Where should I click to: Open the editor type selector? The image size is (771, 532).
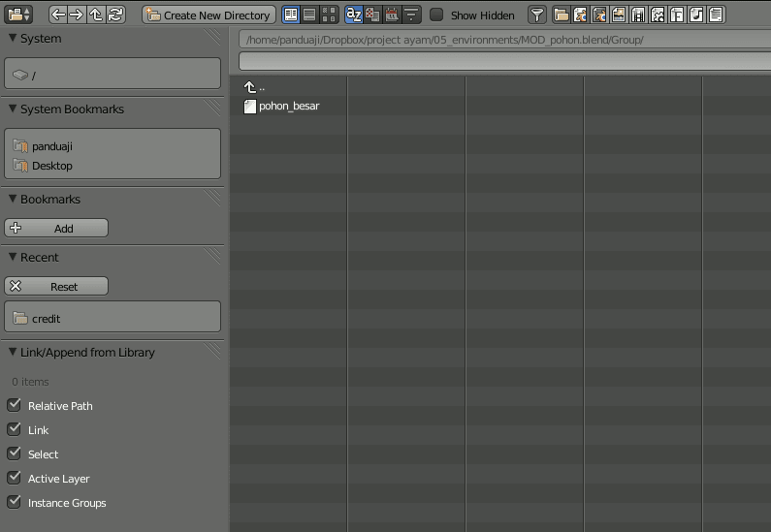tap(18, 15)
